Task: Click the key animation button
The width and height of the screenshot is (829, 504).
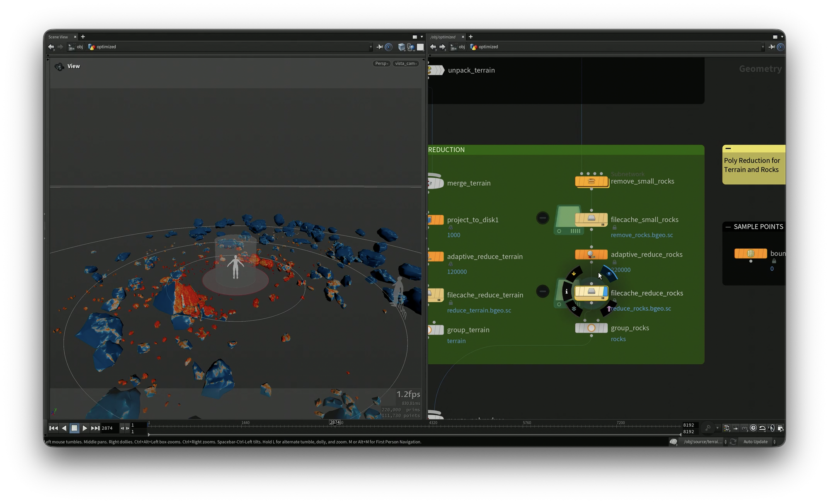Action: tap(708, 428)
